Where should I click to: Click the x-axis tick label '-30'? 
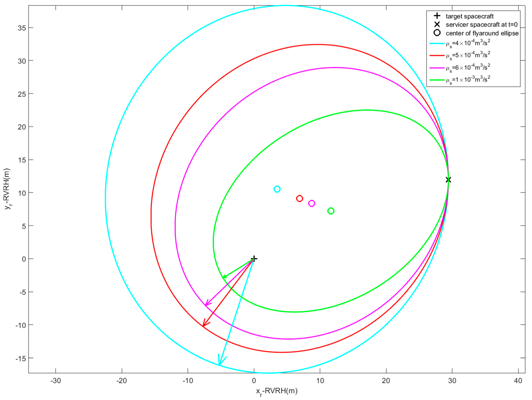click(56, 381)
